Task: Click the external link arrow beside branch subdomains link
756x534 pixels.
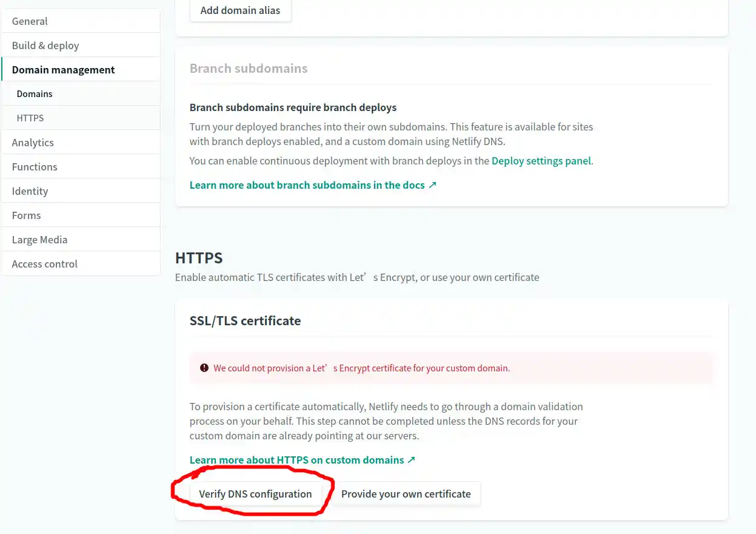Action: 432,185
